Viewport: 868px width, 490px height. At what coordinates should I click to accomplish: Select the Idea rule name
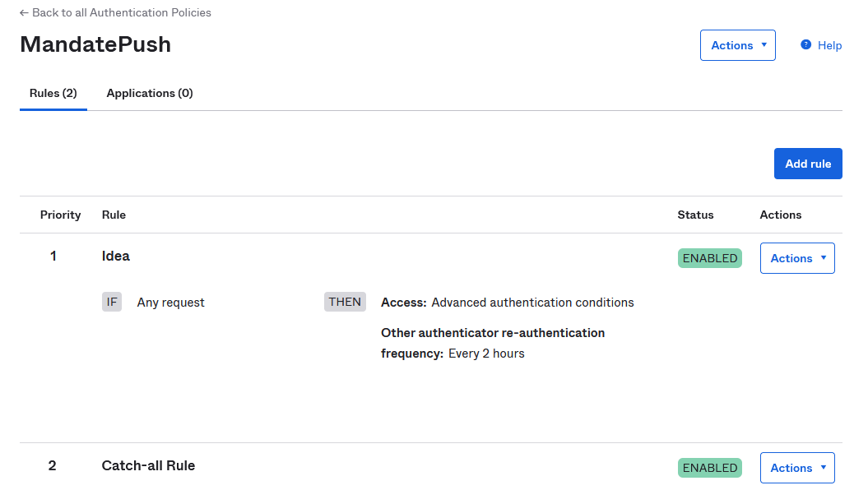[x=116, y=256]
